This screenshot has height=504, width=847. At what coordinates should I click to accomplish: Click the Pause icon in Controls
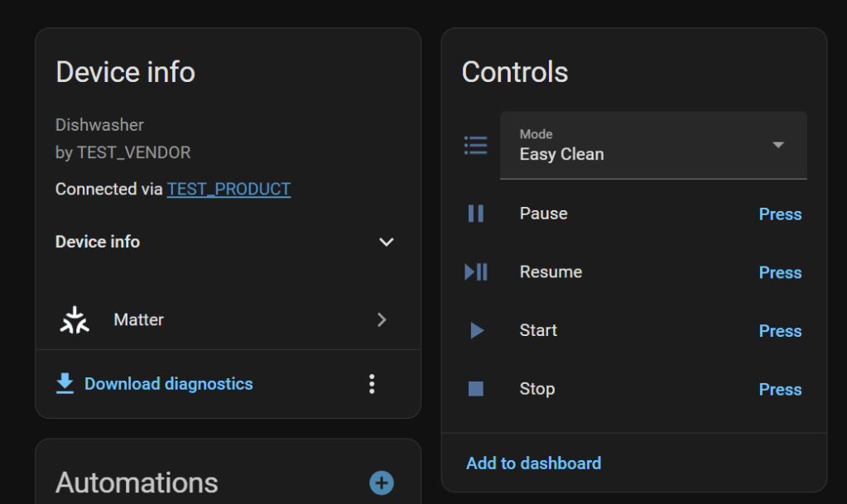coord(475,214)
